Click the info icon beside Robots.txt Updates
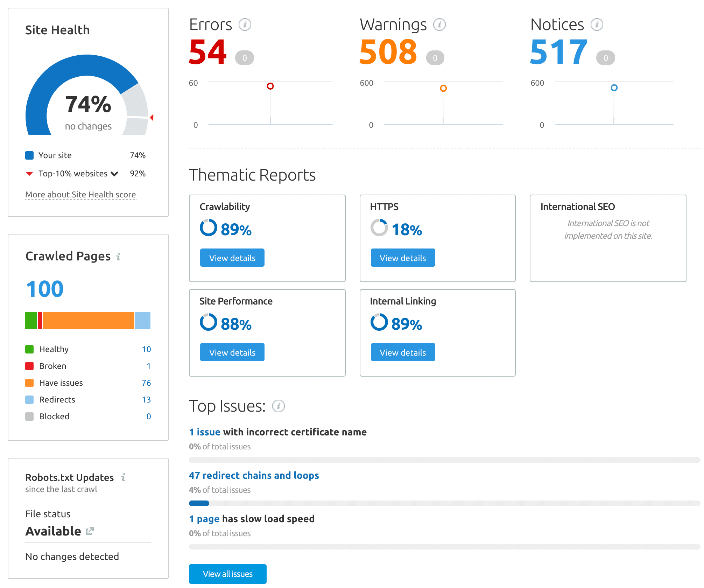704x588 pixels. [x=123, y=477]
